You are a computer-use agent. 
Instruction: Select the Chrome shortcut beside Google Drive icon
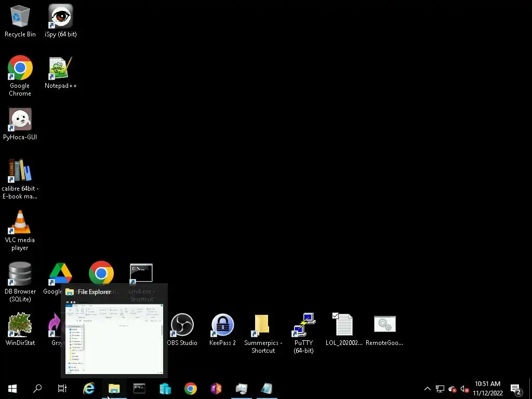coord(101,273)
